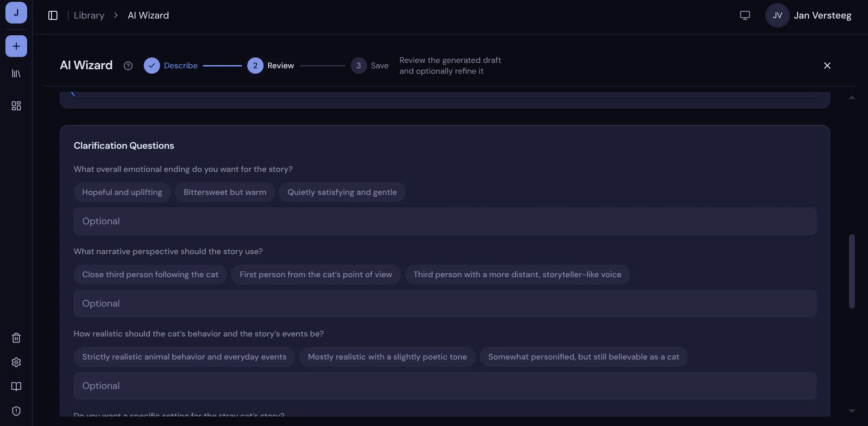Screen dimensions: 868x426
Task: Choose Mostly realistic with slightly poetic tone
Action: coord(387,357)
